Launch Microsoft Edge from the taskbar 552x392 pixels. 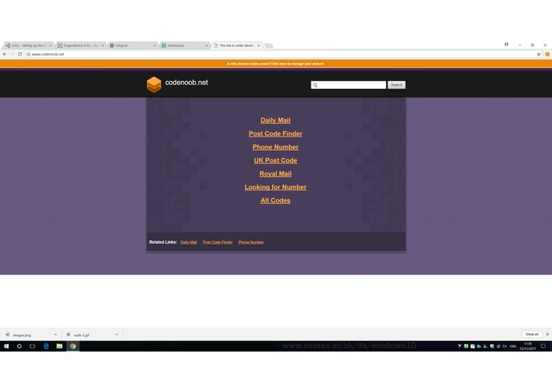[46, 346]
